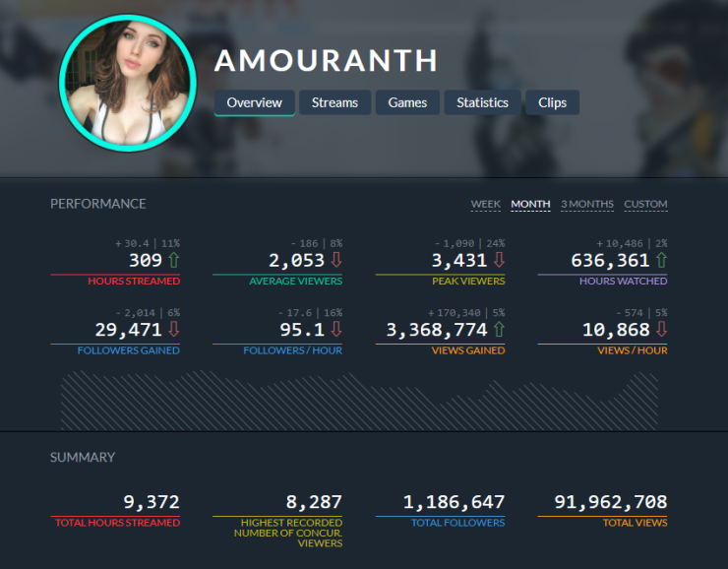Click the + 10,486 | 2% change text

click(632, 243)
